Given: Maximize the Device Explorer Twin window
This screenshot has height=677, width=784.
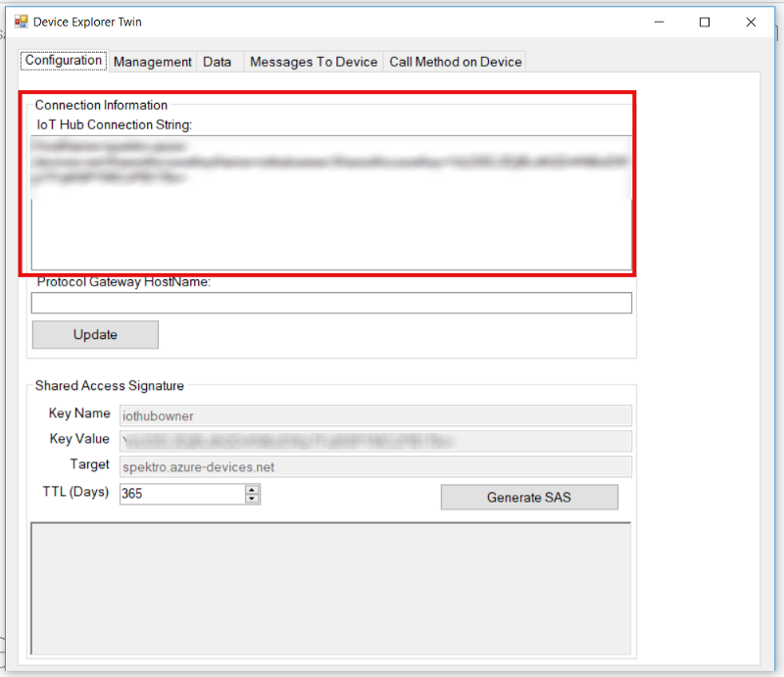Looking at the screenshot, I should [x=705, y=22].
